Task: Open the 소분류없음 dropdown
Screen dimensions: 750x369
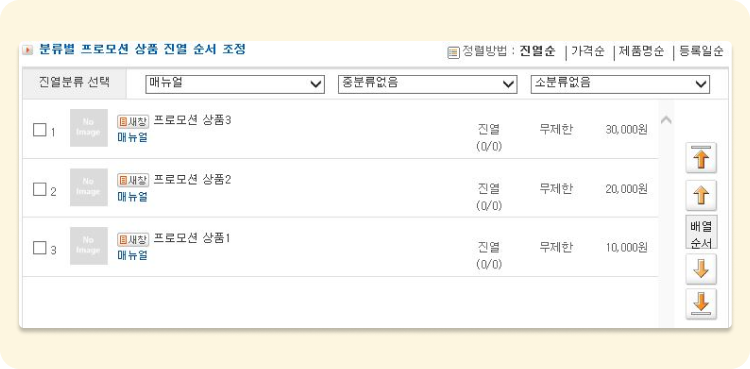Action: pyautogui.click(x=620, y=84)
